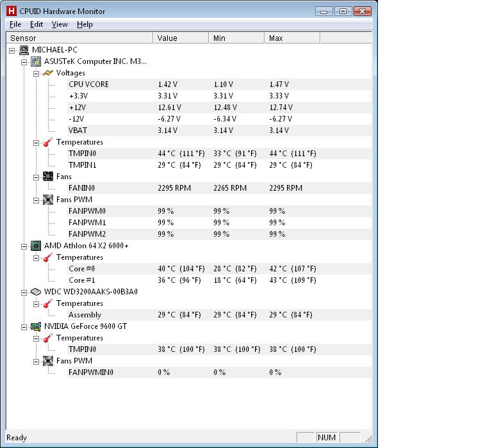499x448 pixels.
Task: Open the View menu
Action: click(60, 24)
